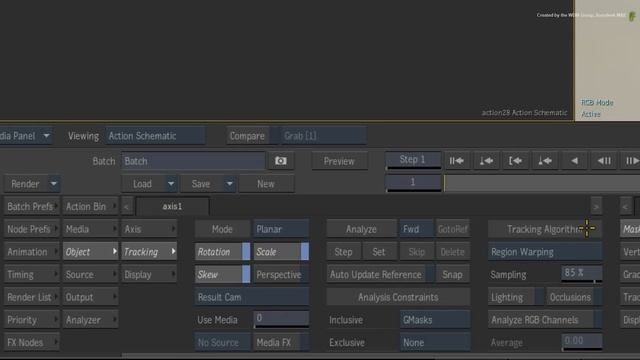The width and height of the screenshot is (640, 360).
Task: Open the Action Bin menu
Action: click(x=91, y=207)
